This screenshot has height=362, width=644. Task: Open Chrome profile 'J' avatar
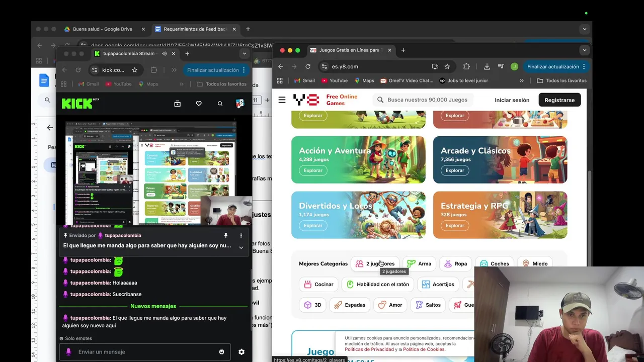click(x=514, y=66)
